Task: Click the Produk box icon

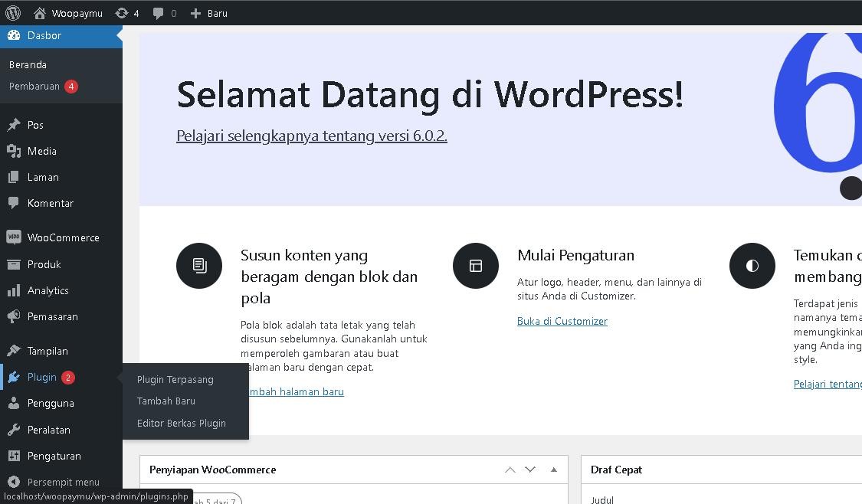Action: pos(14,264)
